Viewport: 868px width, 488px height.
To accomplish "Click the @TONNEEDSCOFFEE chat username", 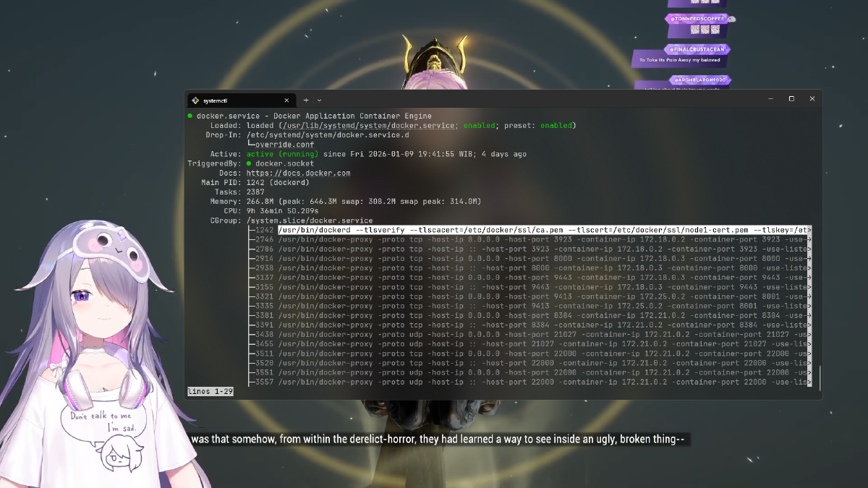I will click(x=697, y=19).
